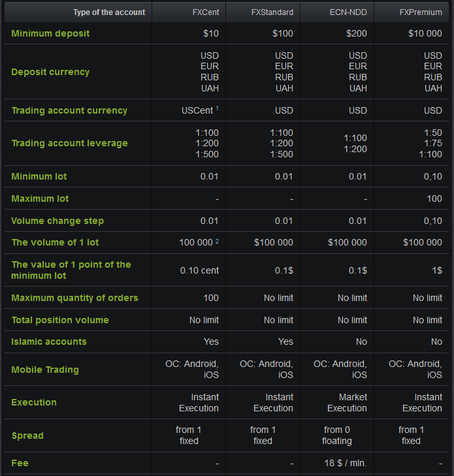This screenshot has width=454, height=476.
Task: Click the Deposit currency row label
Action: (x=50, y=72)
